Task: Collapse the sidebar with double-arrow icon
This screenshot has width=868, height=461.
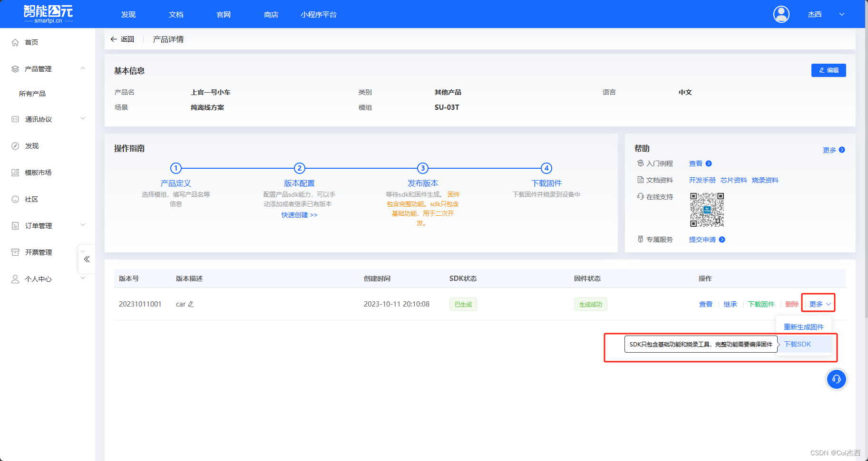Action: 87,259
